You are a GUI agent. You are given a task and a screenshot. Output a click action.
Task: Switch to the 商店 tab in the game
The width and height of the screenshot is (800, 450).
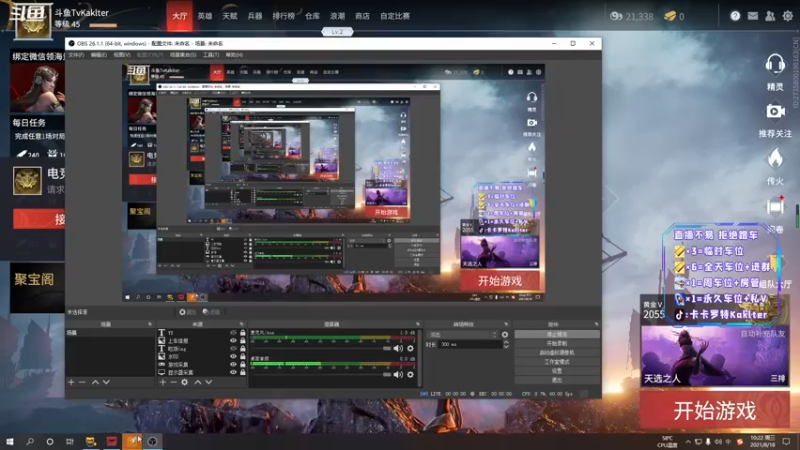pos(362,16)
